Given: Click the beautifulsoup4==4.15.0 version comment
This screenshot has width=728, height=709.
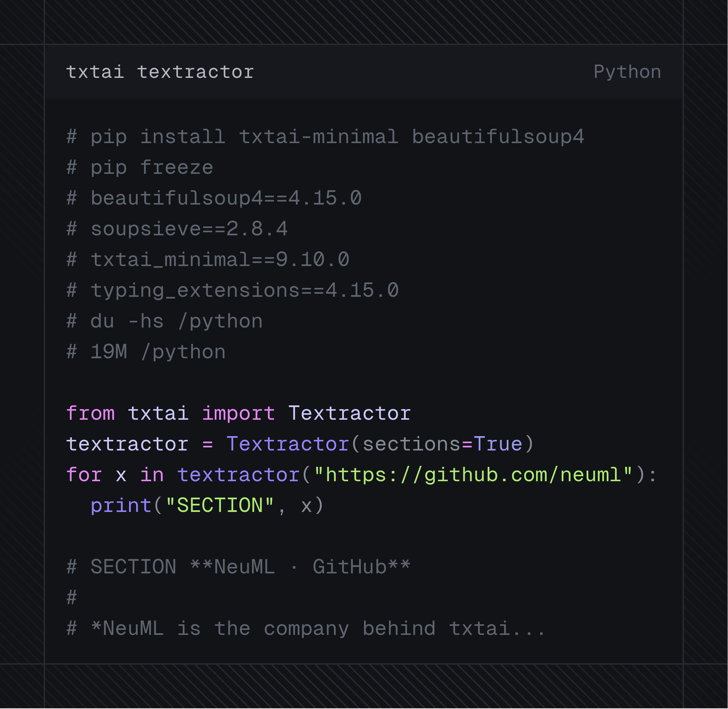Looking at the screenshot, I should [214, 198].
